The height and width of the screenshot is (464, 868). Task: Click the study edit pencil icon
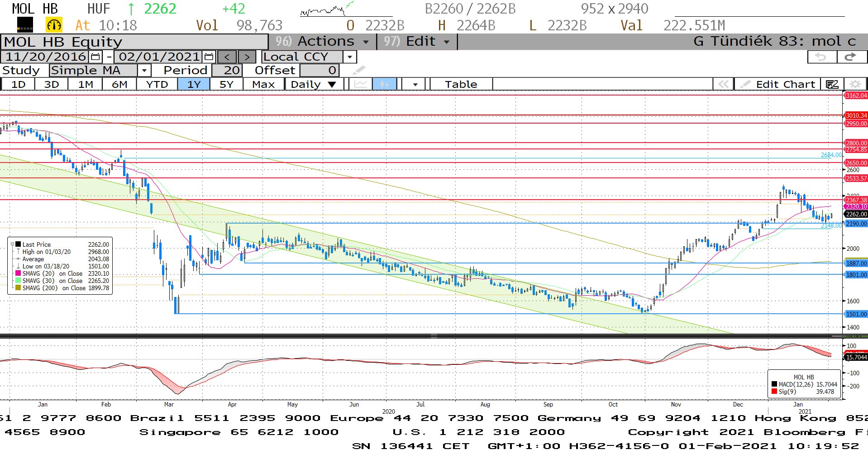[x=358, y=70]
